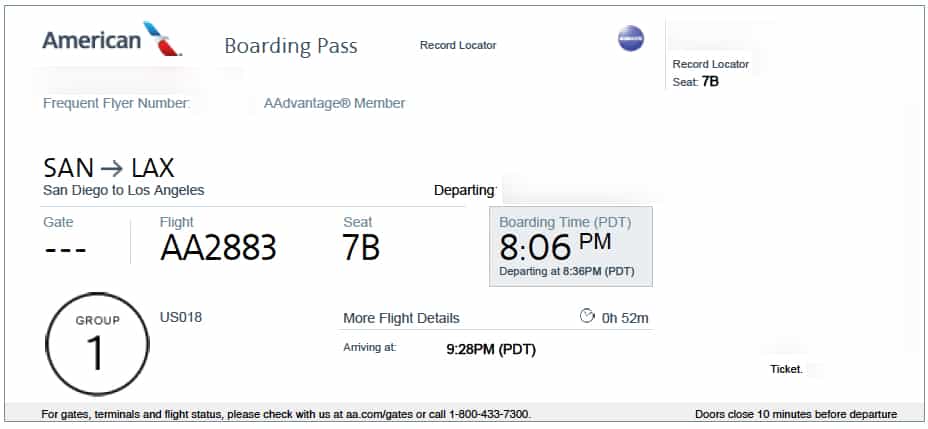
Task: Click seat 7B under Seat label
Action: click(x=361, y=247)
